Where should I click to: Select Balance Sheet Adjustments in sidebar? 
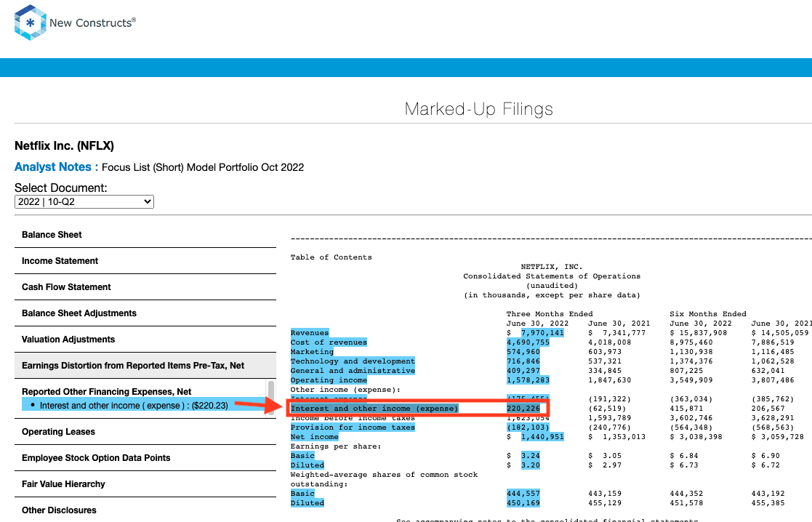(145, 313)
